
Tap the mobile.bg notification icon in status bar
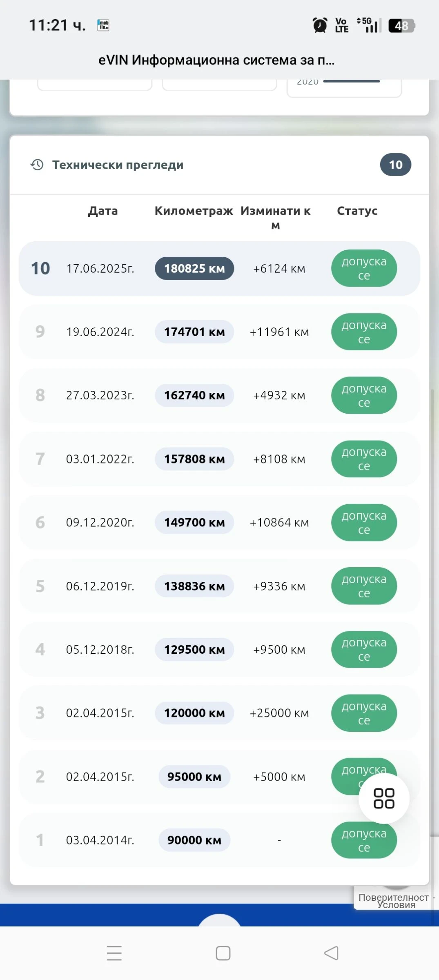103,25
